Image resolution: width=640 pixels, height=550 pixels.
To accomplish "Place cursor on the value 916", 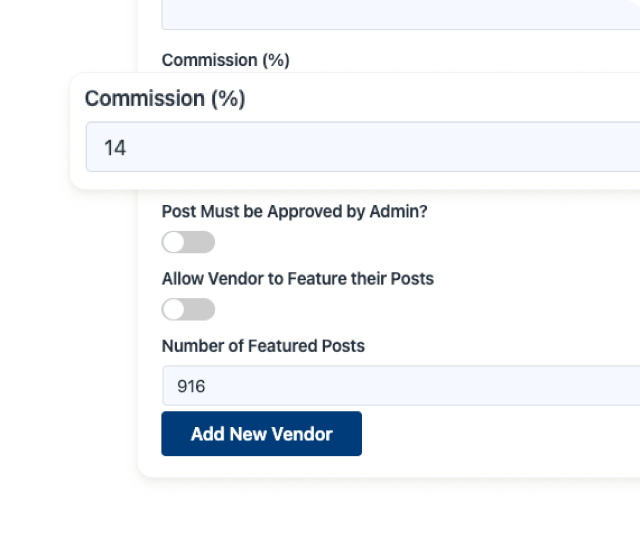I will click(x=191, y=385).
